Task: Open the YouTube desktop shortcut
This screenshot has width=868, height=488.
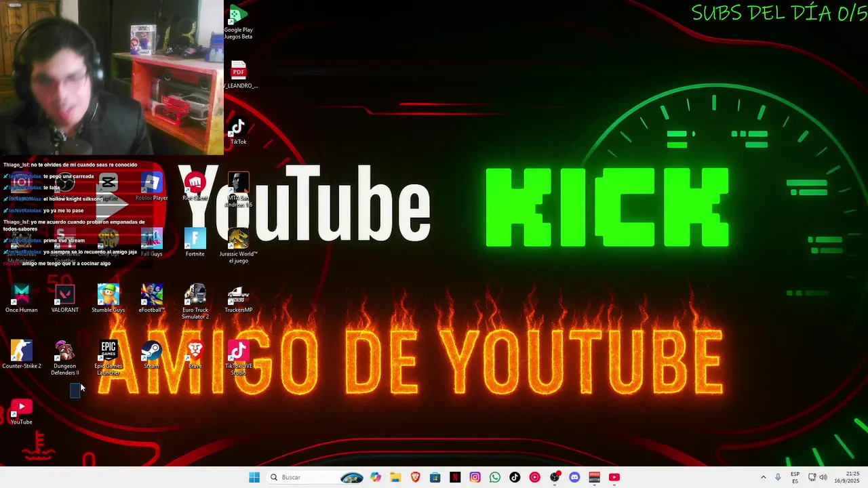Action: [21, 411]
